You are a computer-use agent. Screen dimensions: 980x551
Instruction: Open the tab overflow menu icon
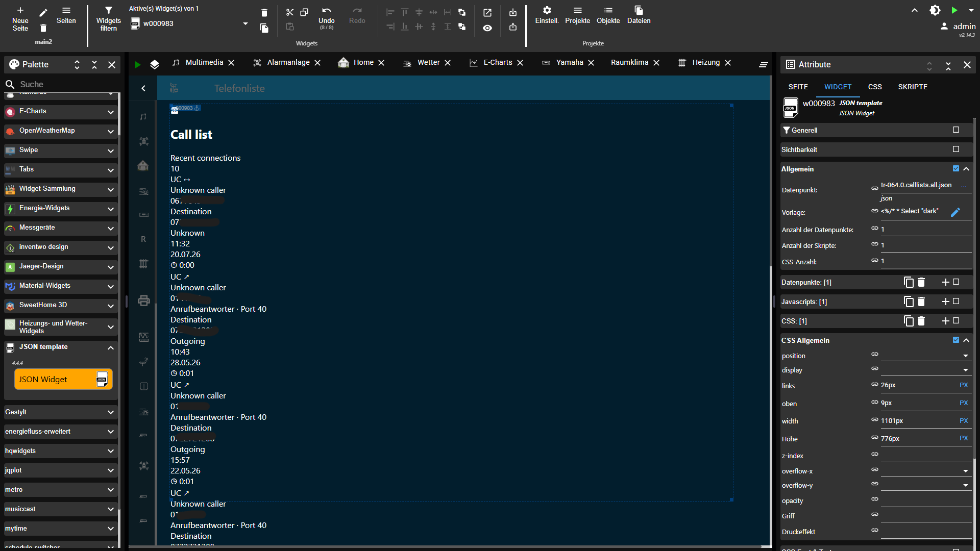coord(764,64)
